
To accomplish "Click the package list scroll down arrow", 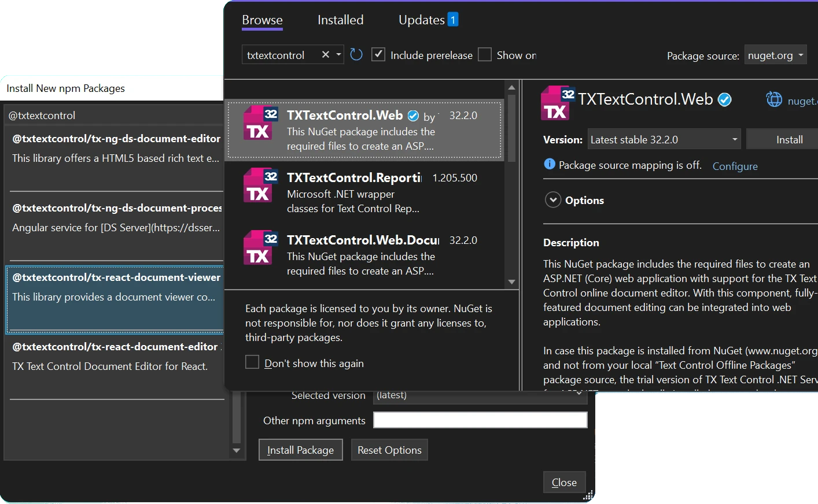I will click(511, 282).
